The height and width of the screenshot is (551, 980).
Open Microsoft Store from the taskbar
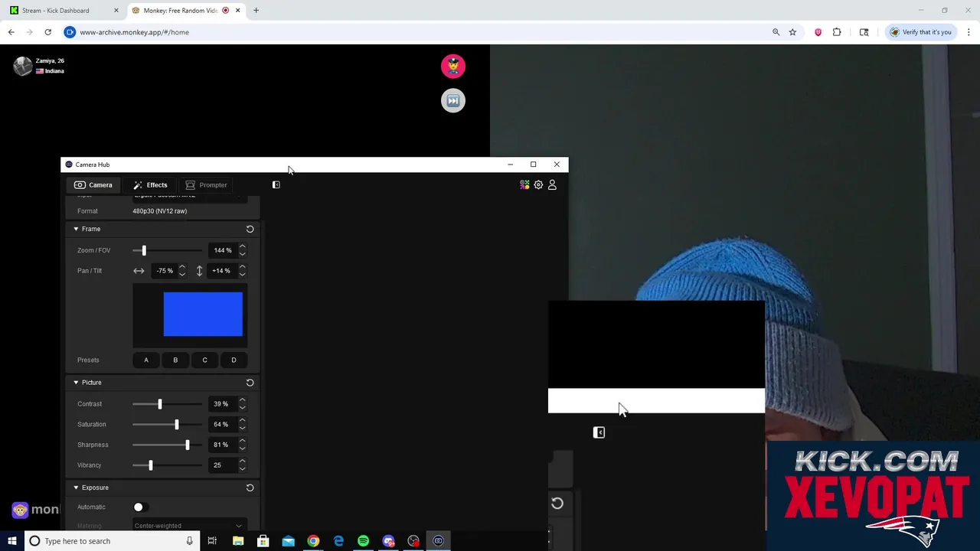[x=263, y=541]
